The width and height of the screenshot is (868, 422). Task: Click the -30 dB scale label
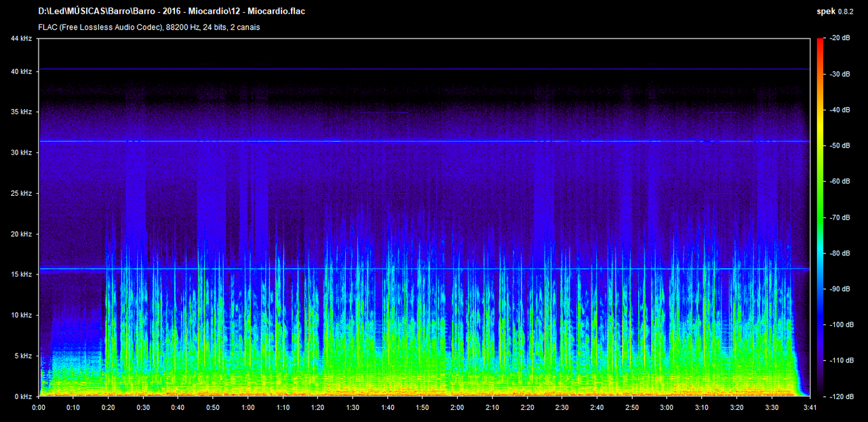(x=840, y=74)
